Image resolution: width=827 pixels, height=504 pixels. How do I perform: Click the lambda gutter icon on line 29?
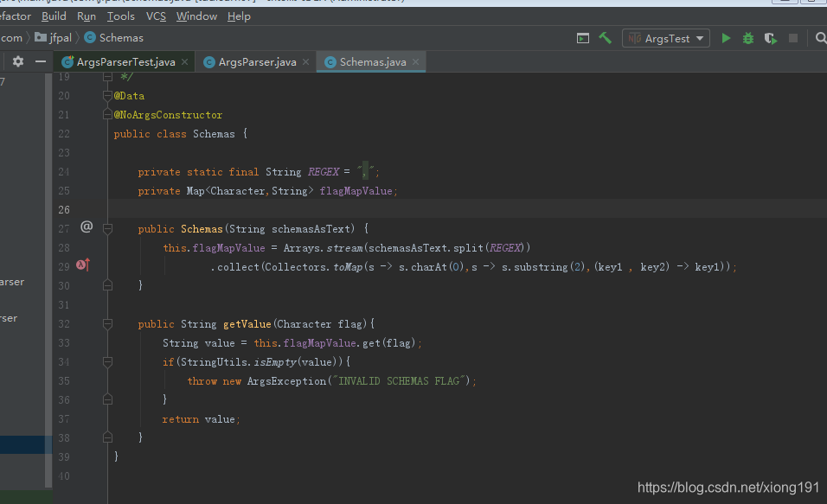click(x=83, y=265)
